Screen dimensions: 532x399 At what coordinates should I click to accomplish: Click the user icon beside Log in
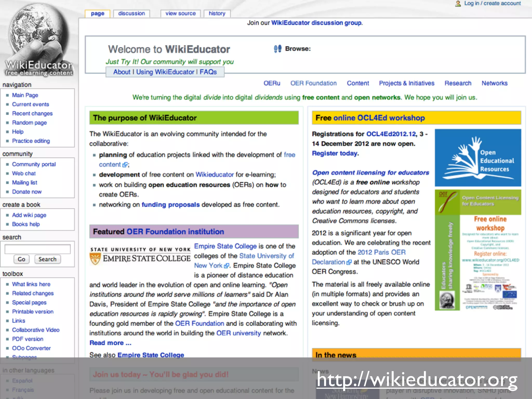pyautogui.click(x=458, y=4)
